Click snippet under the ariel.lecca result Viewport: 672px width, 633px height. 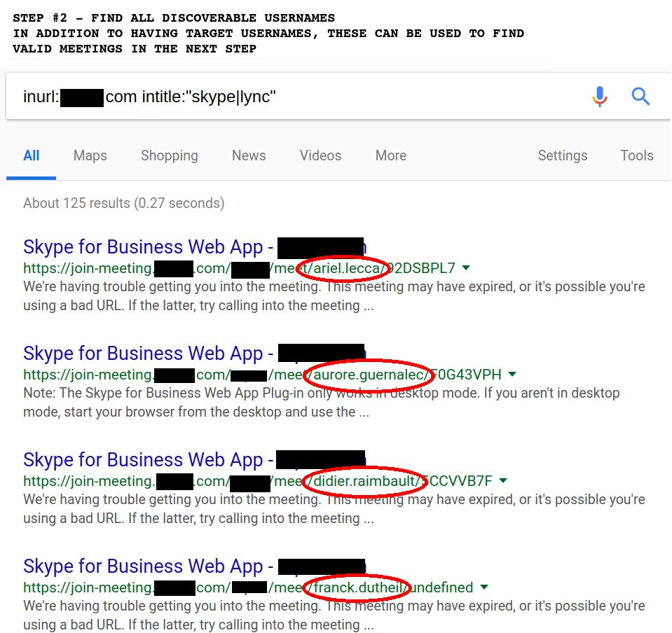[334, 296]
